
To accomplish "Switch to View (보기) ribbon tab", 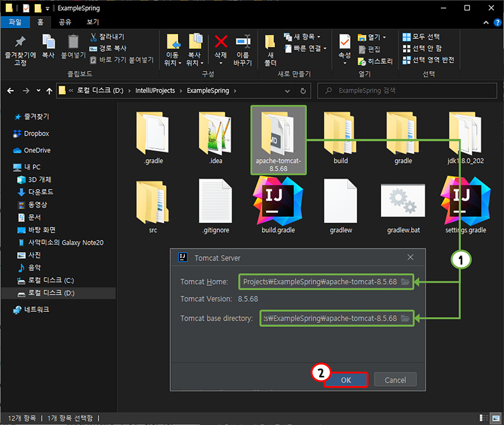I will [x=93, y=22].
